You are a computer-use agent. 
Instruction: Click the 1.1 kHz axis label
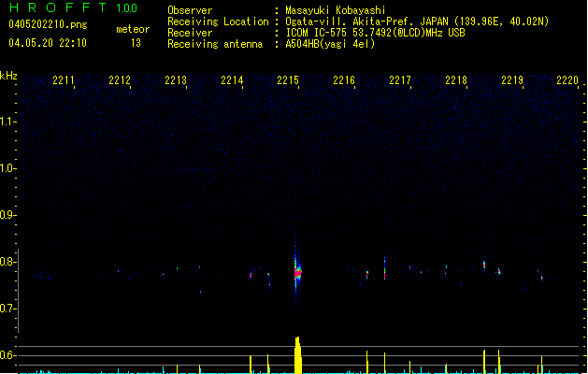click(x=9, y=122)
